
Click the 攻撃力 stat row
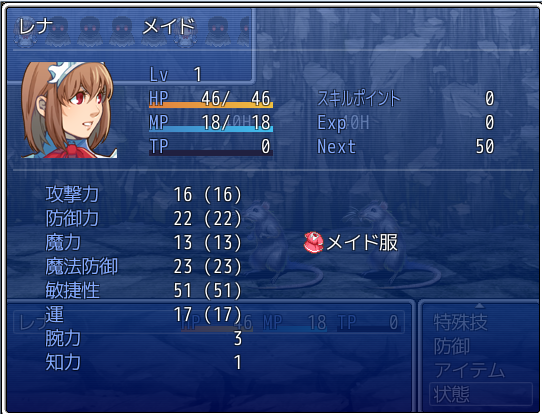coord(143,194)
